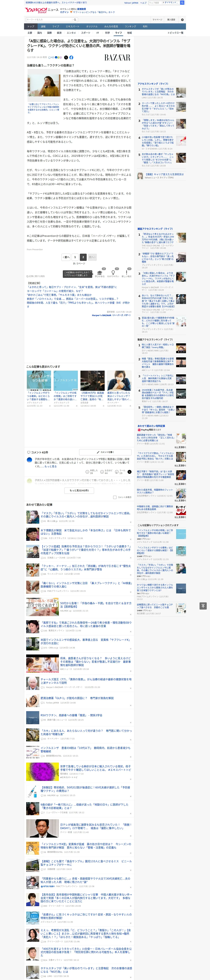Viewport: 210px width, 980px height.
Task: Click the わかりやすい lightbulb reaction
Action: 113,273
